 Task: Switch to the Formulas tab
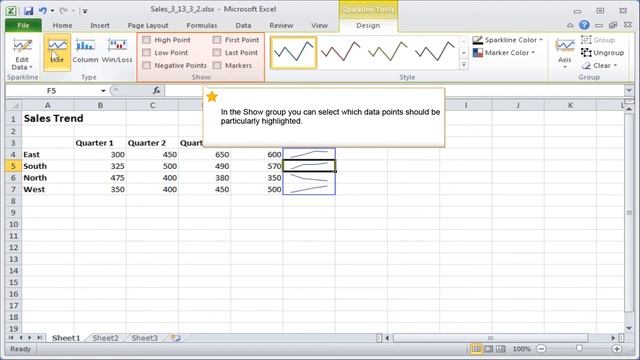tap(202, 25)
